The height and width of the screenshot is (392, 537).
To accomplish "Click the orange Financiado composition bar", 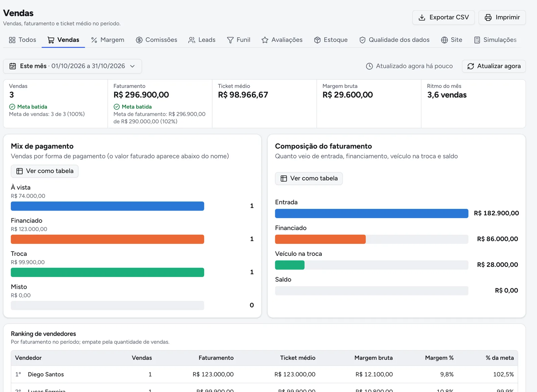I will [320, 239].
